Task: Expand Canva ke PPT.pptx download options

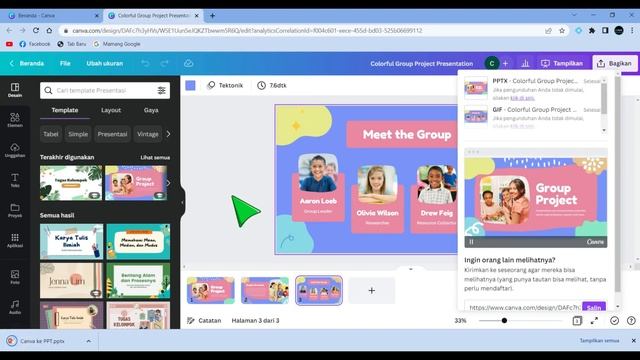Action: (89, 341)
